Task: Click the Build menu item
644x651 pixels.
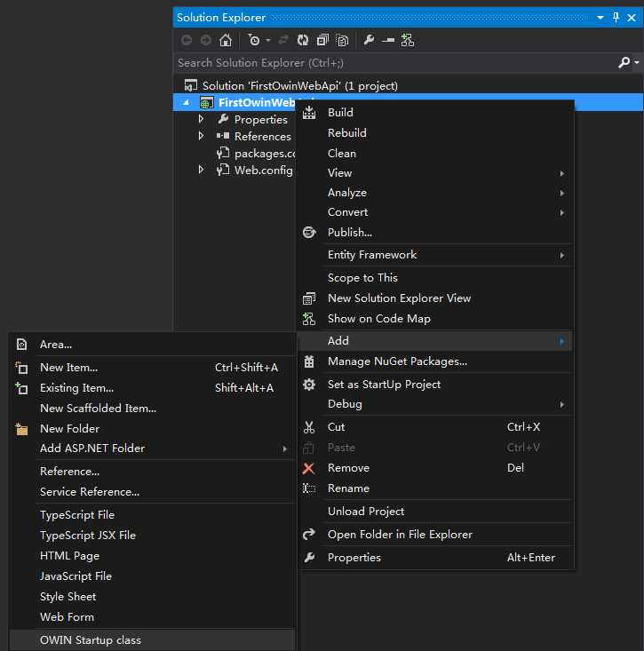Action: point(435,113)
